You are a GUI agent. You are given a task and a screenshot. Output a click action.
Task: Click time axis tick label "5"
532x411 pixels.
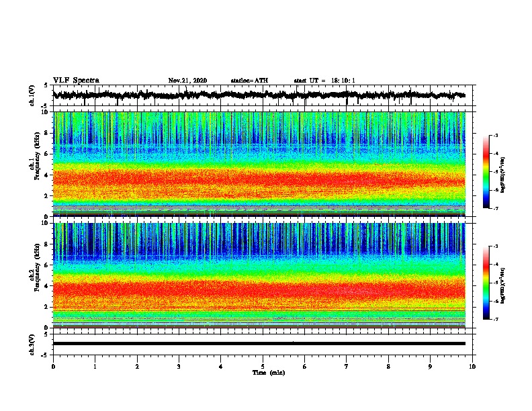[263, 367]
